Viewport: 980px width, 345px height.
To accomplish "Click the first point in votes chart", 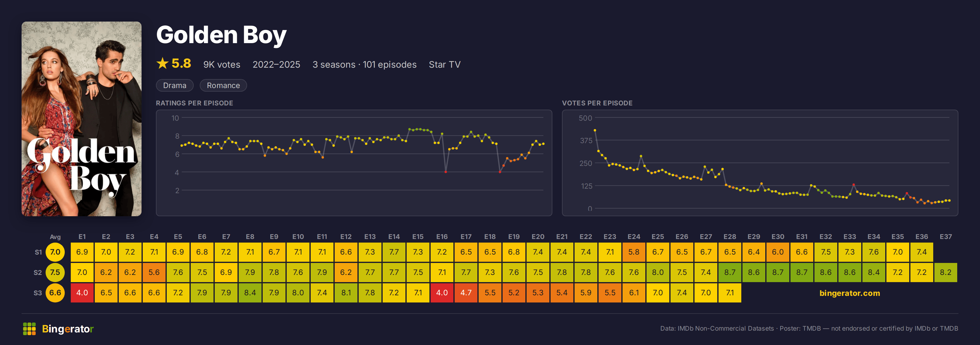I will coord(595,130).
